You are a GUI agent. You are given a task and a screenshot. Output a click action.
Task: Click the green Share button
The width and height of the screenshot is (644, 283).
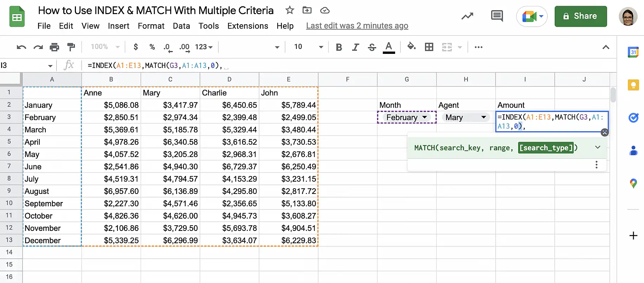[581, 16]
